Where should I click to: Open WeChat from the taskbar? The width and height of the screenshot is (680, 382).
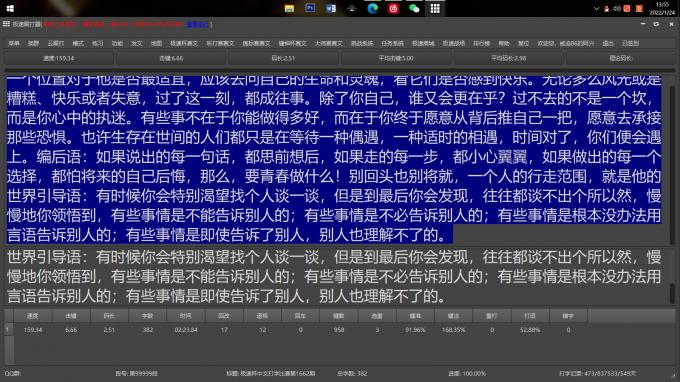[x=414, y=8]
